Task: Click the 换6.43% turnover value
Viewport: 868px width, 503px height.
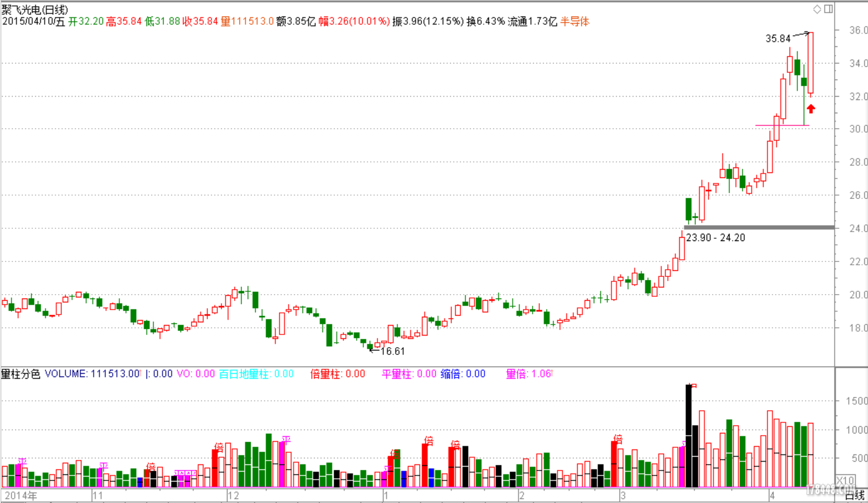Action: pyautogui.click(x=486, y=22)
